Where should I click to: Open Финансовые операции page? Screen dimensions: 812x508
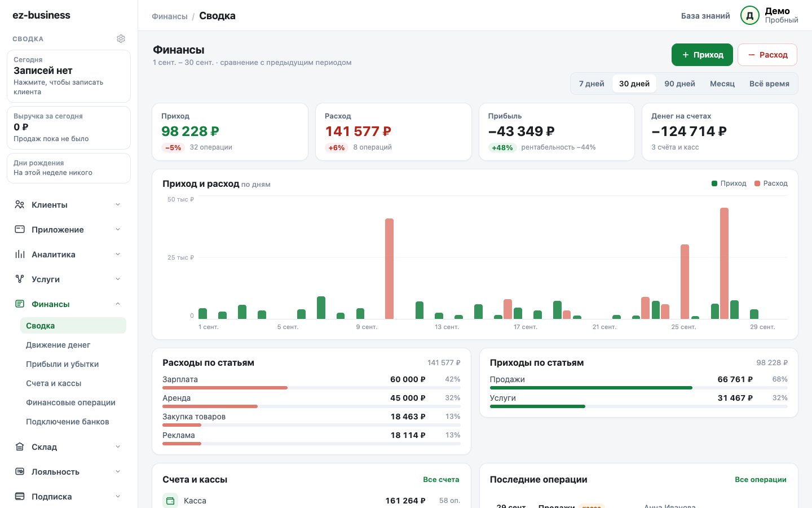coord(73,402)
